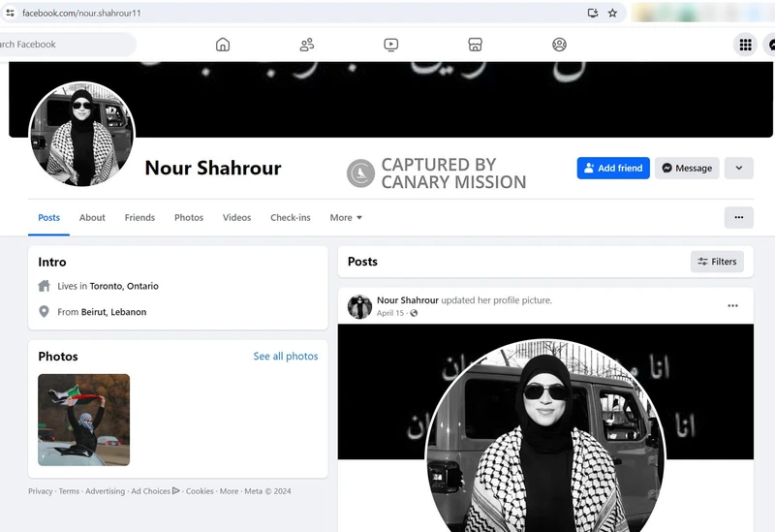Viewport: 775px width, 532px height.
Task: Click the browser address bar URL
Action: click(x=81, y=13)
